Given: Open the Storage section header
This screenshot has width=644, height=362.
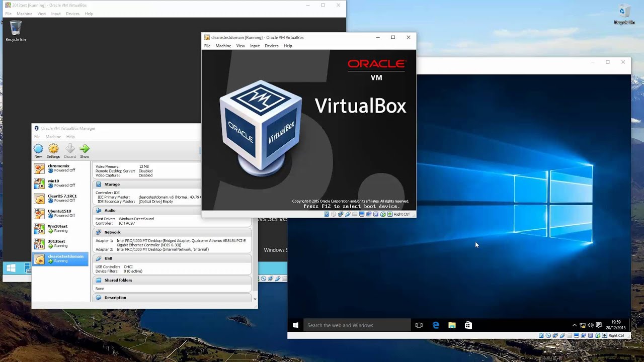Looking at the screenshot, I should [172, 185].
